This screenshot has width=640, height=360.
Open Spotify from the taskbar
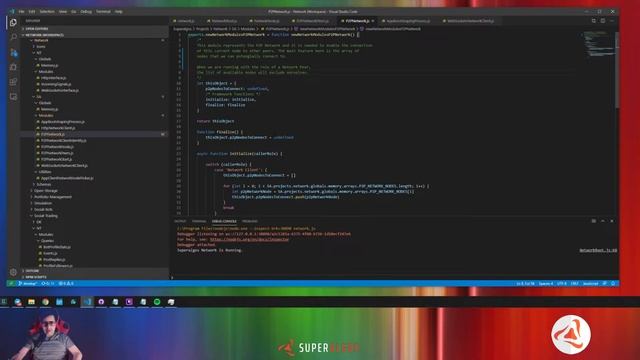pyautogui.click(x=157, y=302)
